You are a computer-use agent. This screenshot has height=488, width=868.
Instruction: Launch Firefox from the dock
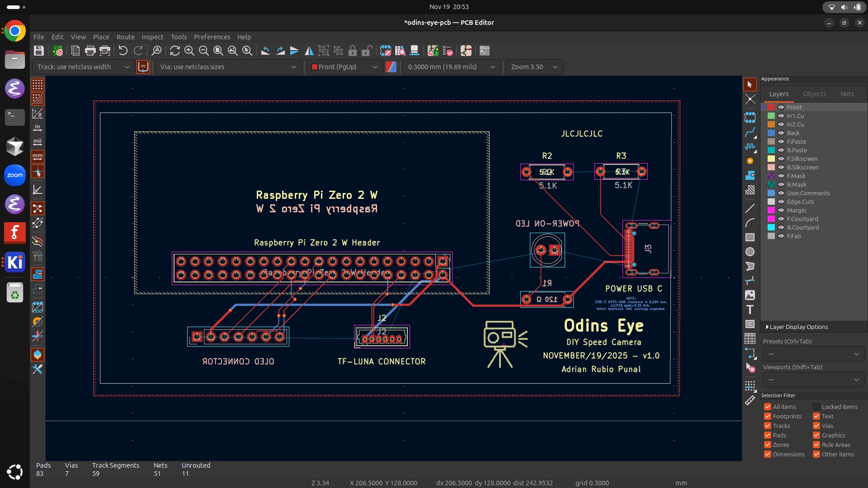14,233
